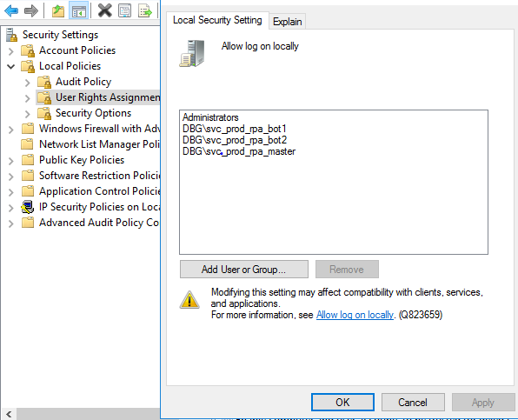The width and height of the screenshot is (518, 420).
Task: Select the Local Security Setting tab
Action: click(x=217, y=20)
